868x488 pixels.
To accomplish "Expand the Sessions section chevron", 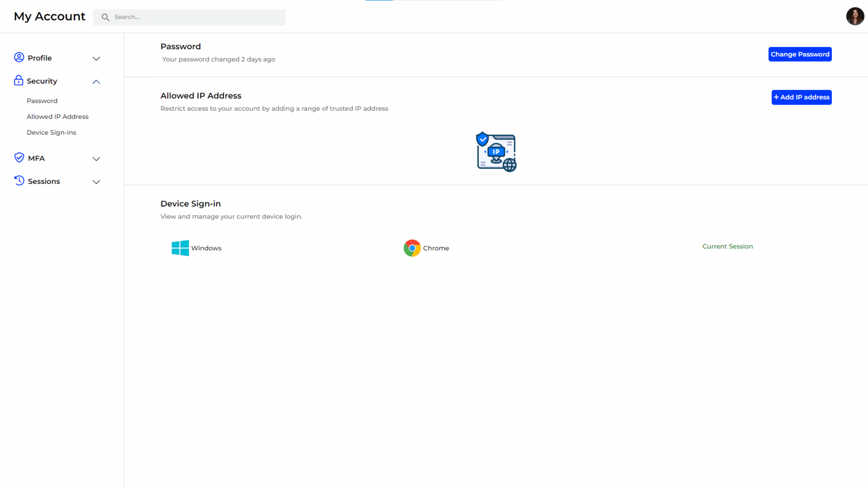I will 96,182.
